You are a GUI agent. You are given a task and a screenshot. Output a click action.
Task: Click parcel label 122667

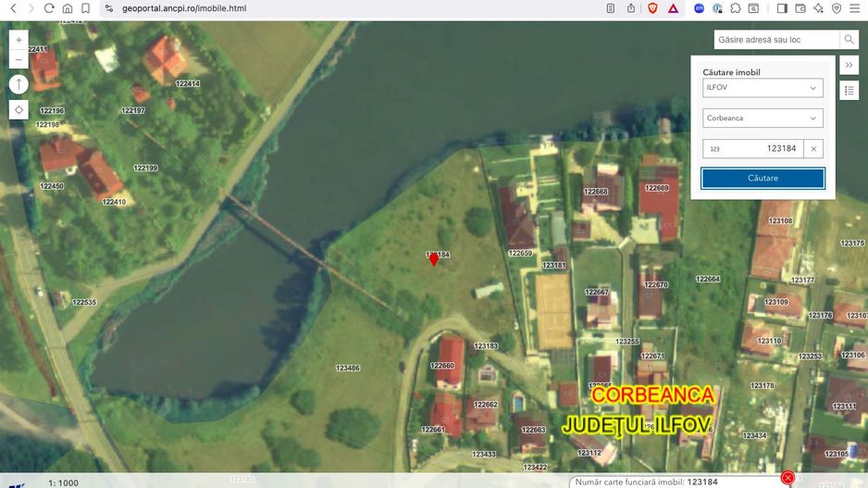click(597, 292)
